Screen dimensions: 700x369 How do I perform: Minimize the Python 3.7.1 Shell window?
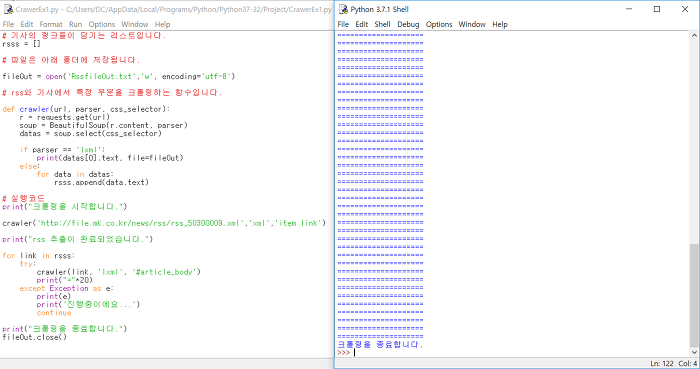[629, 9]
